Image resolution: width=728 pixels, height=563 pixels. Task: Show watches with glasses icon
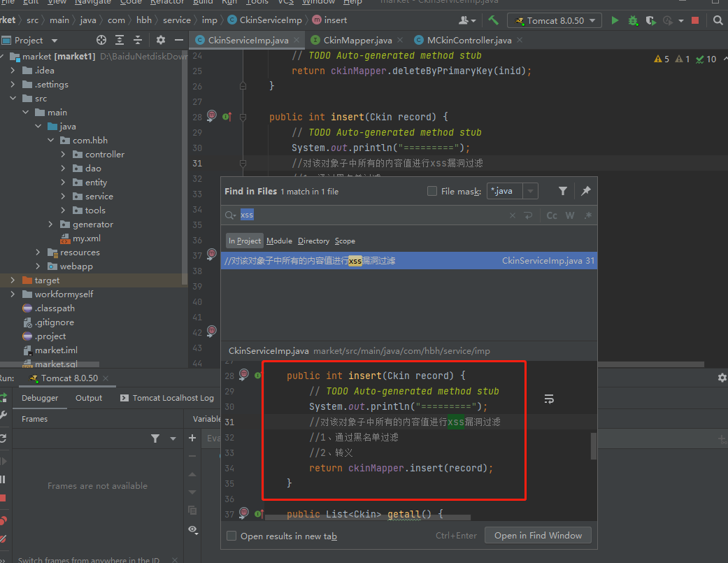193,529
